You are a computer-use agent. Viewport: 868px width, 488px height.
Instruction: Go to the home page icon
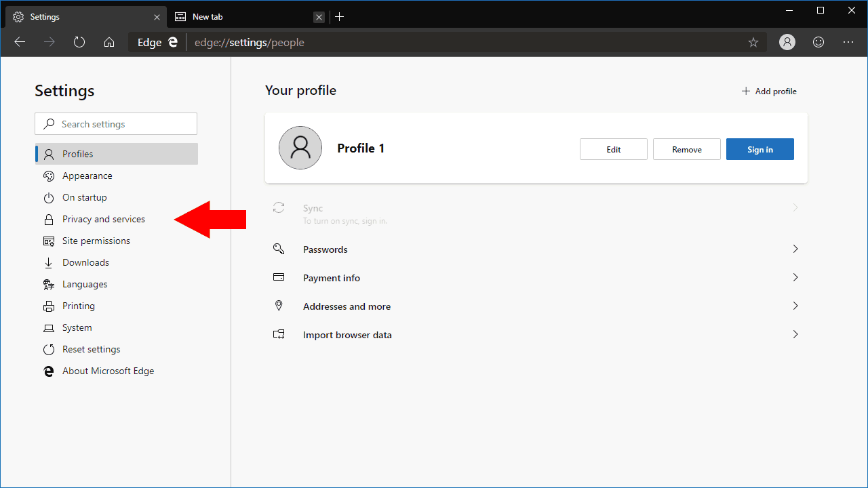point(109,42)
